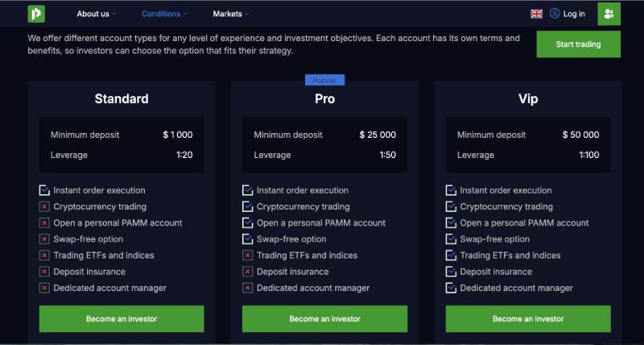Click Pro's Trading ETFs and indices cross icon
Viewport: 644px width, 345px height.
click(x=248, y=256)
